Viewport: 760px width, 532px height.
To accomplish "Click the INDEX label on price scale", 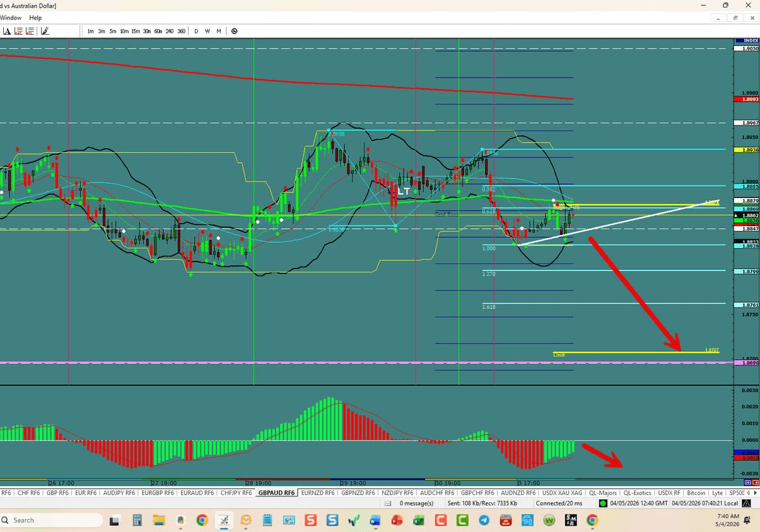I will click(751, 40).
